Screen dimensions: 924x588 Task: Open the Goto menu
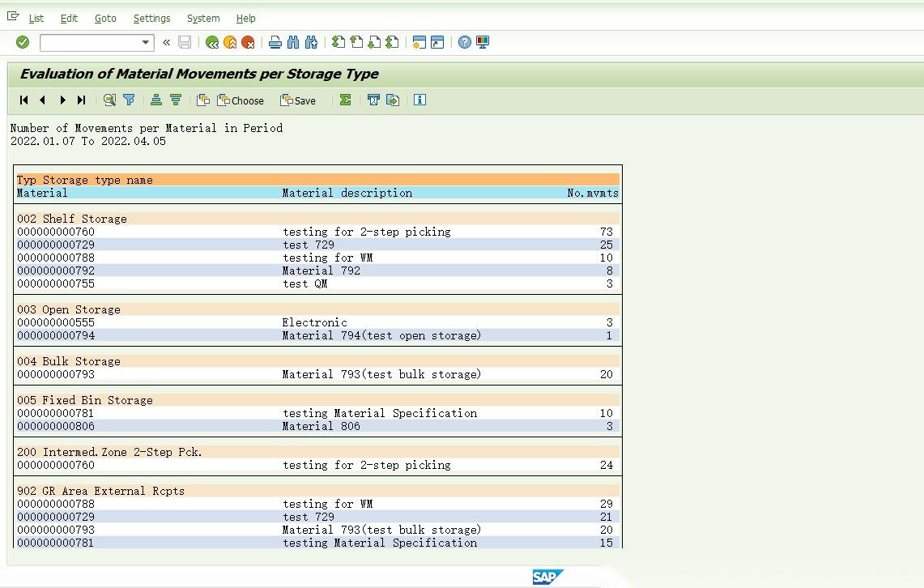(x=105, y=19)
